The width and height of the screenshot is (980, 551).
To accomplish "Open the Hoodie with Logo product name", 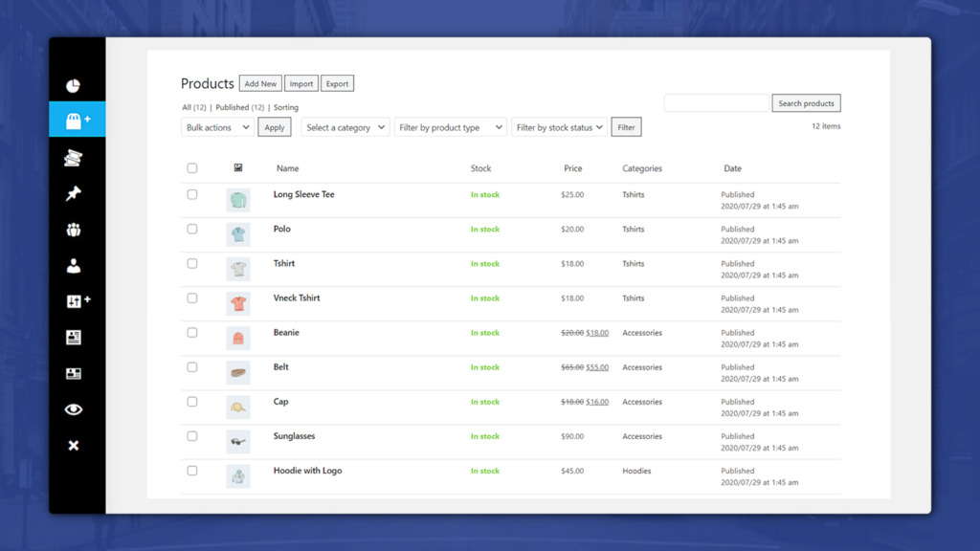I will point(307,471).
